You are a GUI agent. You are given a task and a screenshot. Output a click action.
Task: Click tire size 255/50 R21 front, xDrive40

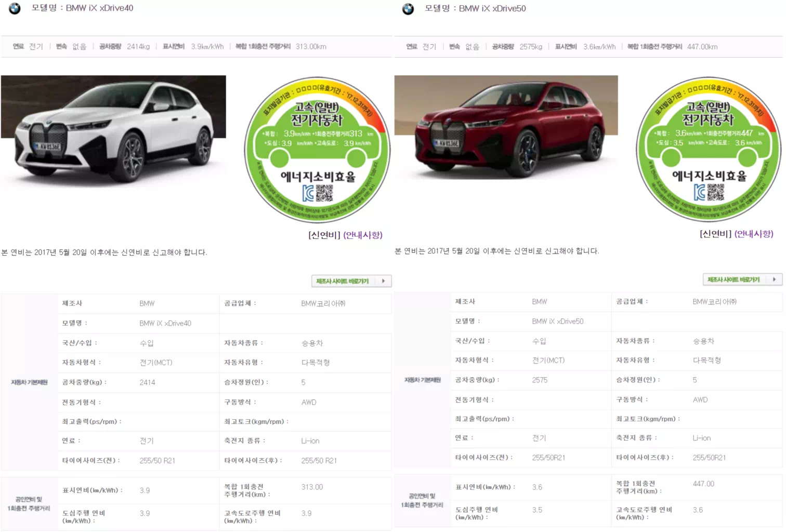pyautogui.click(x=157, y=461)
